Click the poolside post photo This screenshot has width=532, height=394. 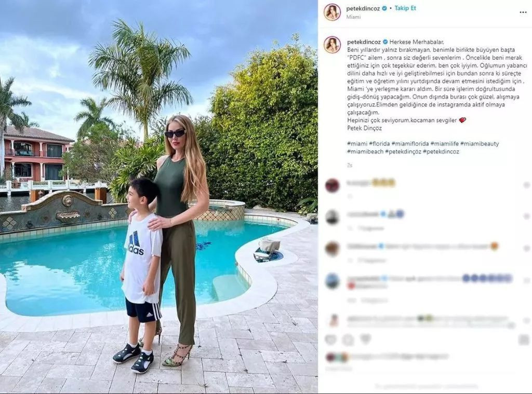[x=159, y=197]
